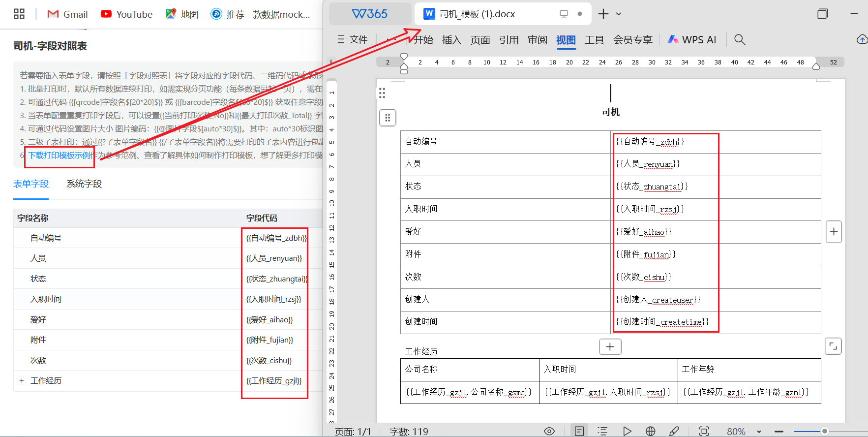Open the search magnifier in WPS ribbon
Screen dimensions: 868x437
(740, 40)
